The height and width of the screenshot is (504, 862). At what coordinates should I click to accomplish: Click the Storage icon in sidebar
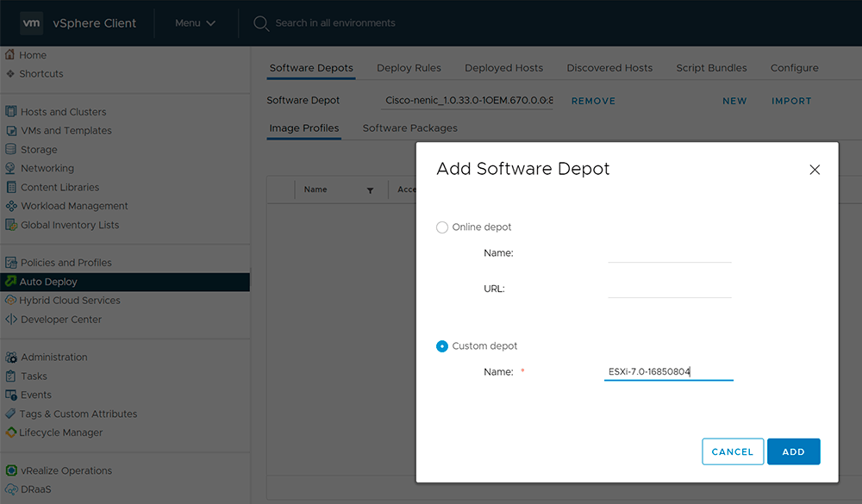[11, 150]
